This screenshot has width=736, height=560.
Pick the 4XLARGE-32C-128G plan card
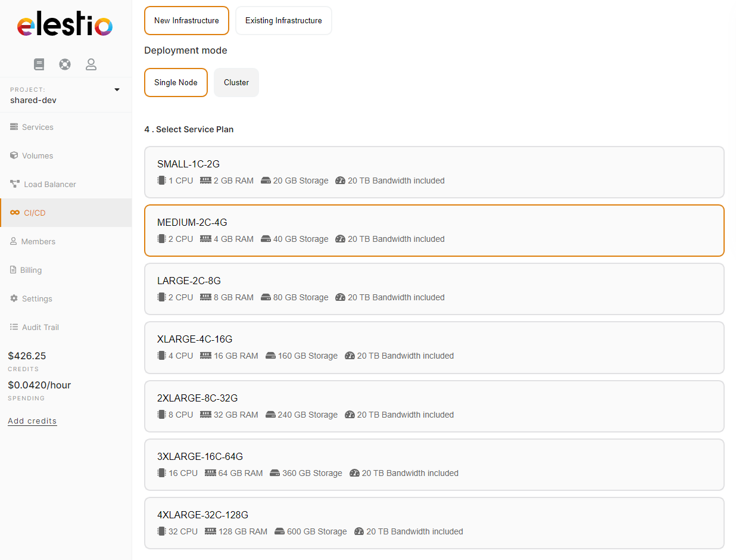tap(434, 523)
